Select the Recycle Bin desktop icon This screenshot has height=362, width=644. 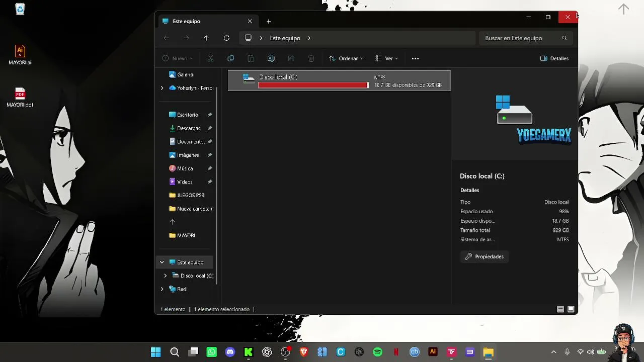[20, 9]
